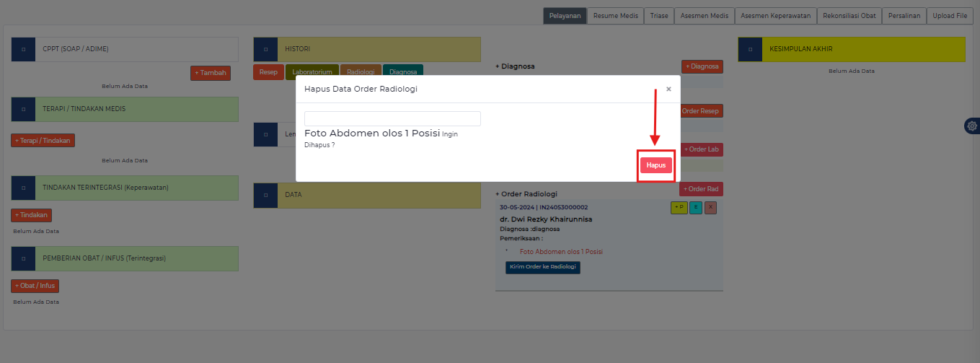Select the Rekonsiliasi Obat tab
This screenshot has width=980, height=363.
[x=849, y=16]
